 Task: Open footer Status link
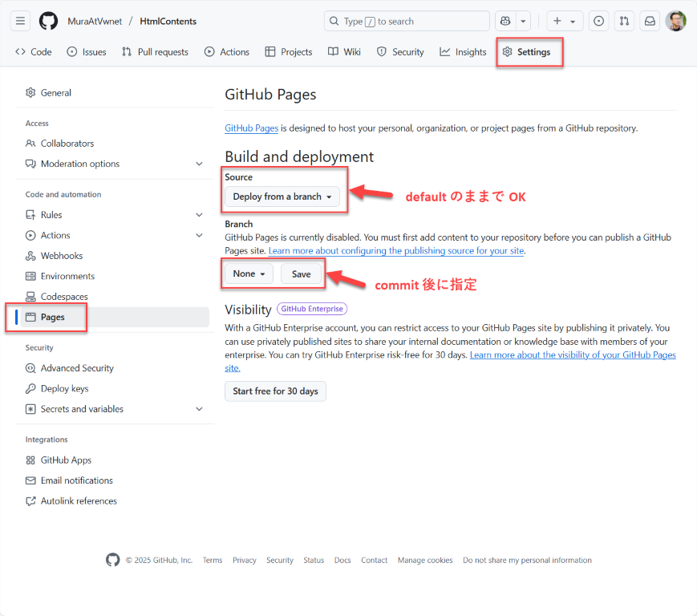coord(314,561)
